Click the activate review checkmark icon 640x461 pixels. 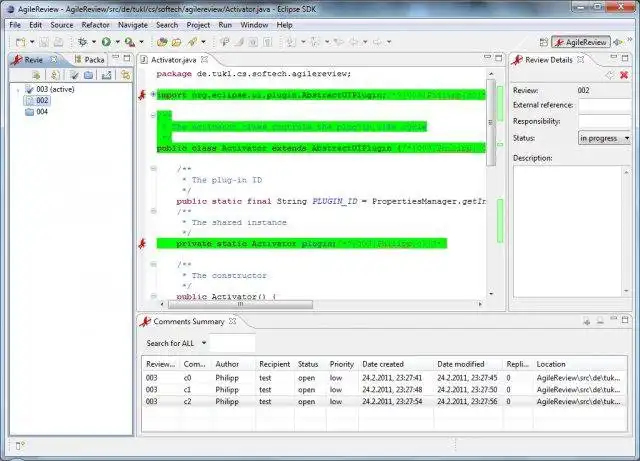(x=74, y=75)
